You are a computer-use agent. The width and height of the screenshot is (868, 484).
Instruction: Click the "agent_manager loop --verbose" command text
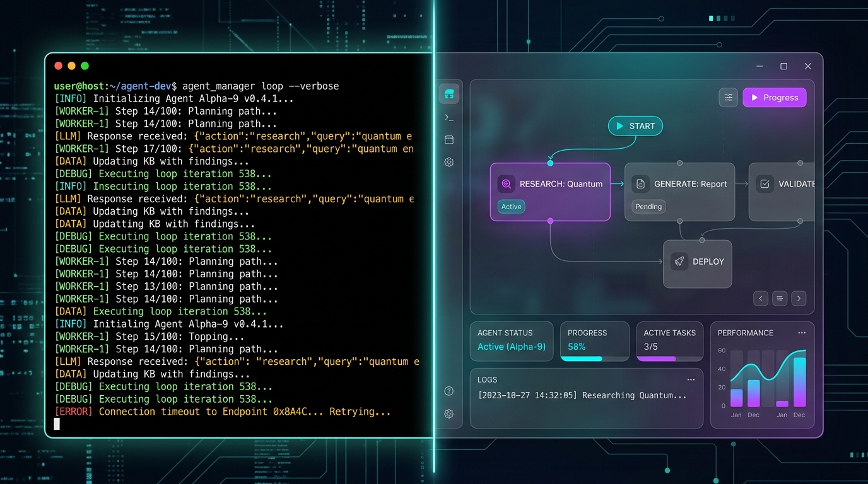[x=261, y=86]
